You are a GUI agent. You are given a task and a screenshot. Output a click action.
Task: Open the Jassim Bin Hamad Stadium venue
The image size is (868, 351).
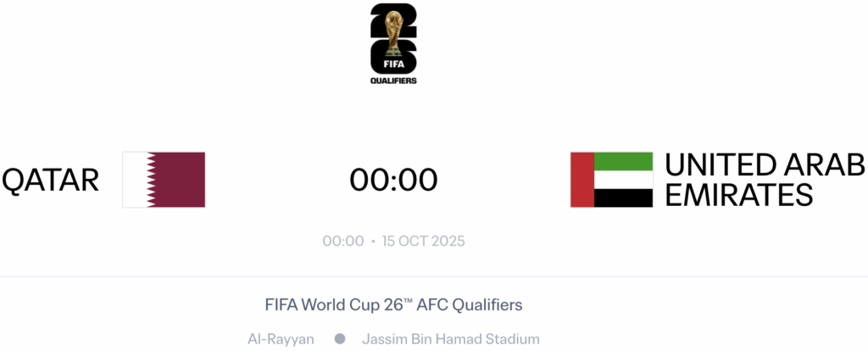coord(450,339)
